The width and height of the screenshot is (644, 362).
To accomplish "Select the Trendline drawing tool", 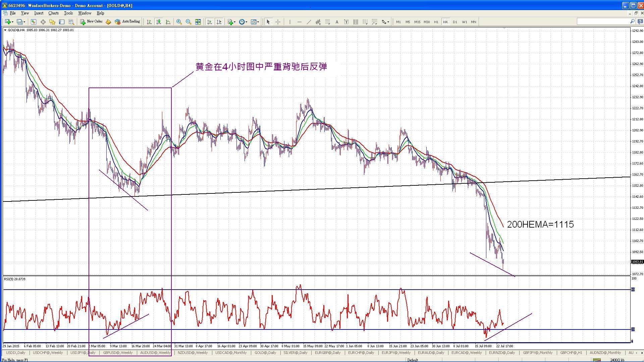I will 309,22.
